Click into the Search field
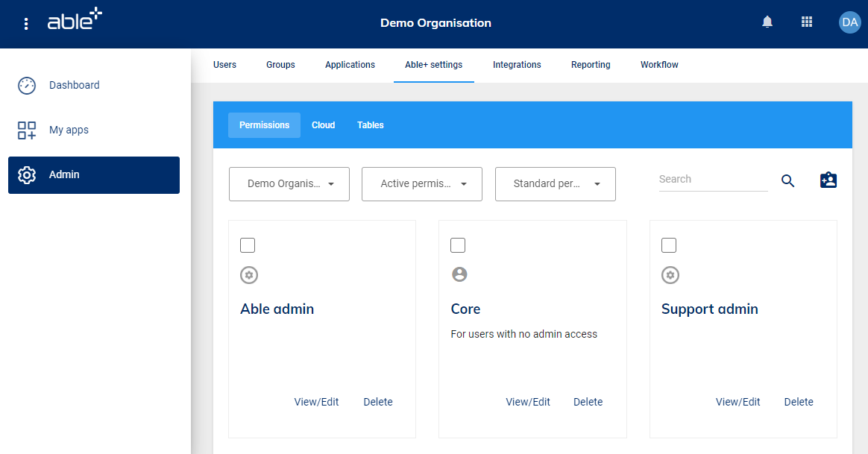This screenshot has width=868, height=454. coord(712,180)
